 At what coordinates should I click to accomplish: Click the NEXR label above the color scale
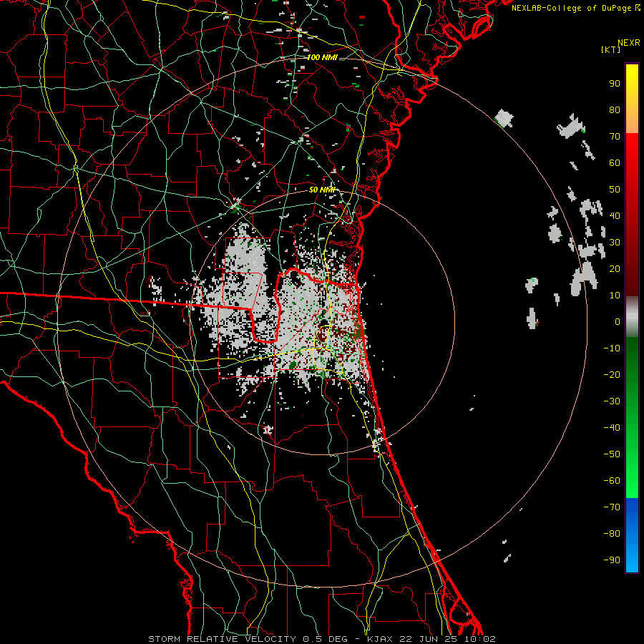628,43
